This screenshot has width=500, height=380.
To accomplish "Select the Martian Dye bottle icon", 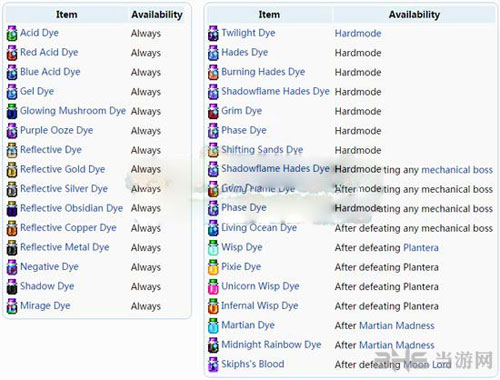I will pos(213,325).
